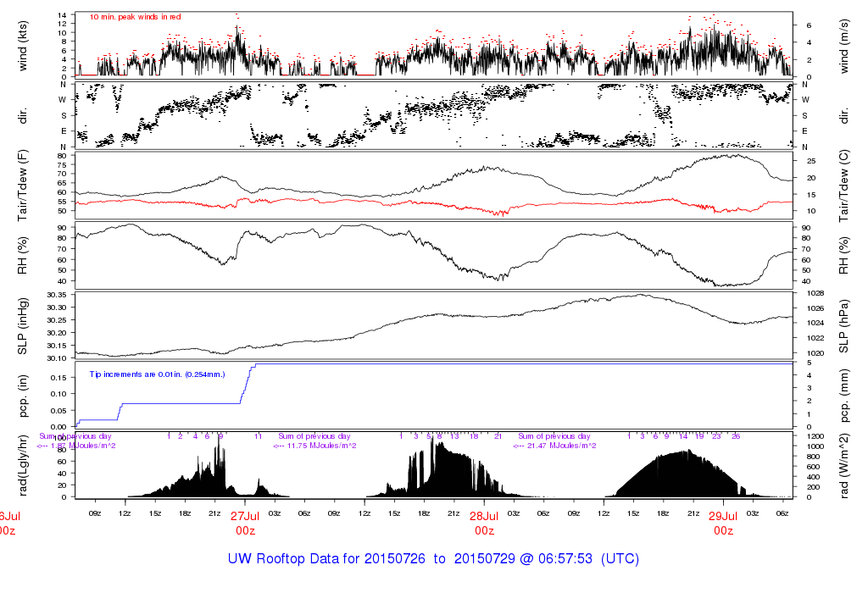Click the 'Tair/Tdew (F)' axis label
The image size is (868, 593).
[23, 186]
